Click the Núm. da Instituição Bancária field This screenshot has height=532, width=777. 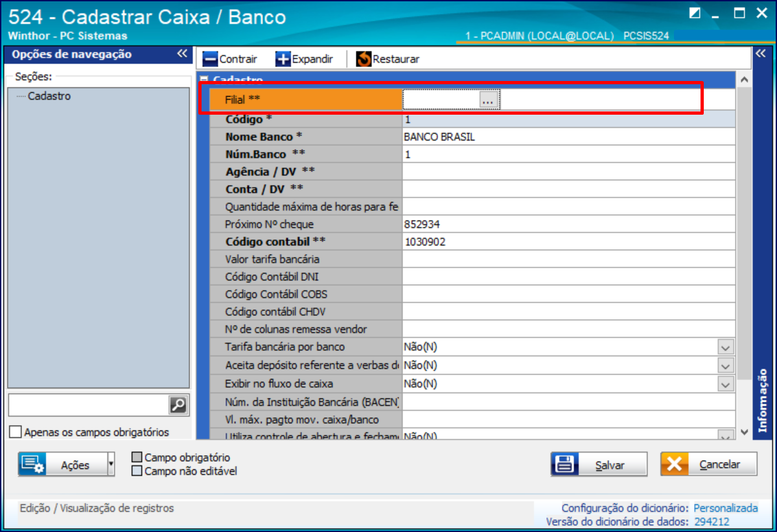[x=569, y=402]
